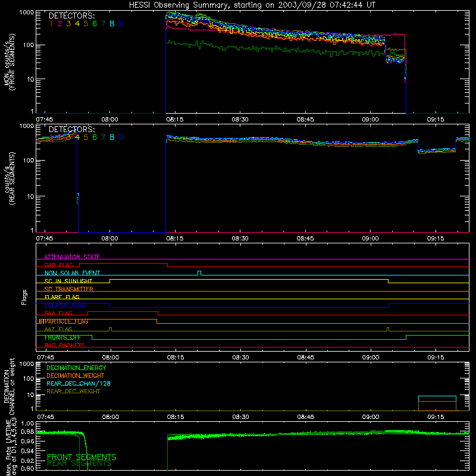Image resolution: width=476 pixels, height=476 pixels.
Task: Select the DETECTORS: label in the rear segments plot
Action: 71,130
